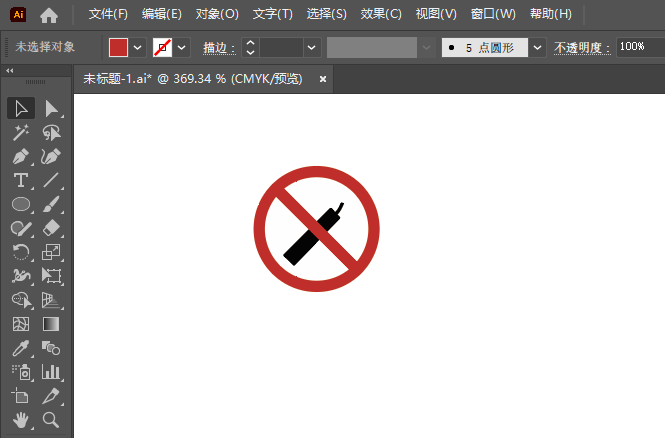The width and height of the screenshot is (665, 438).
Task: Select the Type tool
Action: 21,180
